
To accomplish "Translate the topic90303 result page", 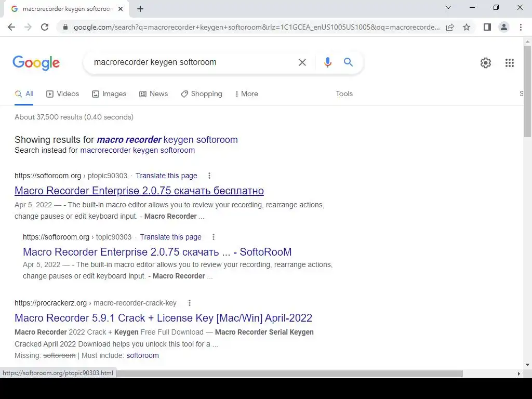I will tap(170, 237).
